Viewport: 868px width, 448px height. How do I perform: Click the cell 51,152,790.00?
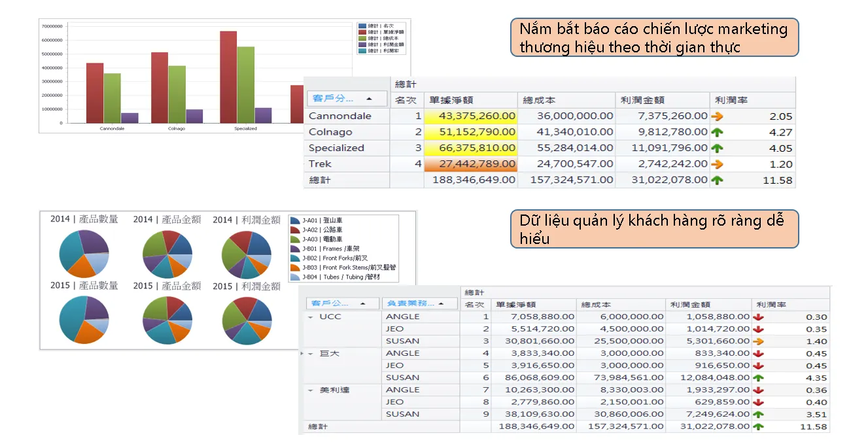click(470, 132)
